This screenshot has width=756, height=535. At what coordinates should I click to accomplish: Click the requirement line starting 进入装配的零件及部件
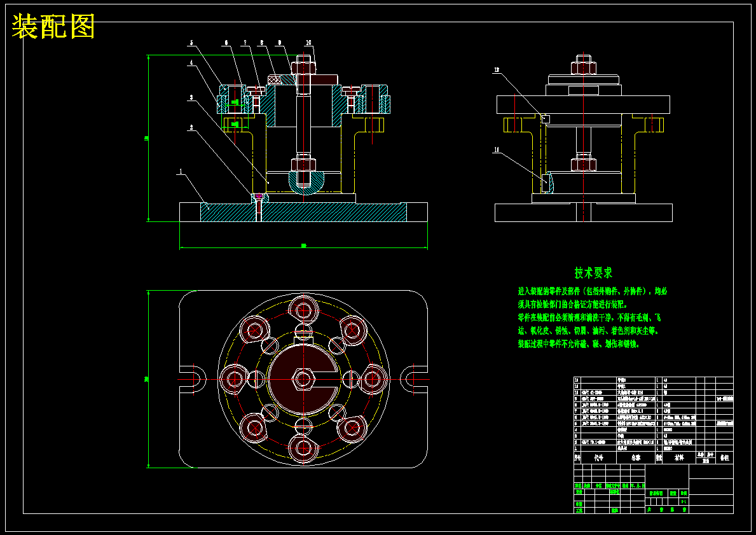tap(593, 291)
